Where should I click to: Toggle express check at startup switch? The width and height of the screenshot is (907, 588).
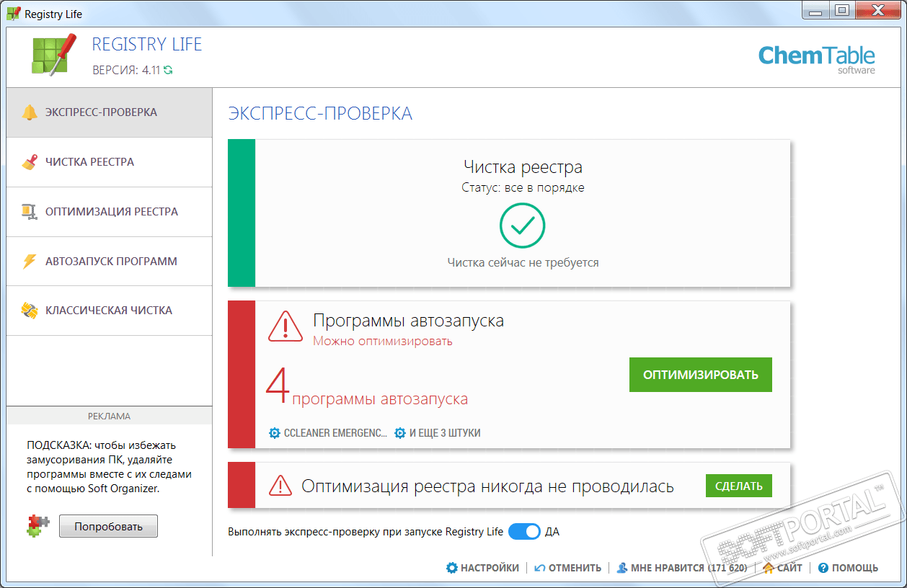(x=524, y=532)
